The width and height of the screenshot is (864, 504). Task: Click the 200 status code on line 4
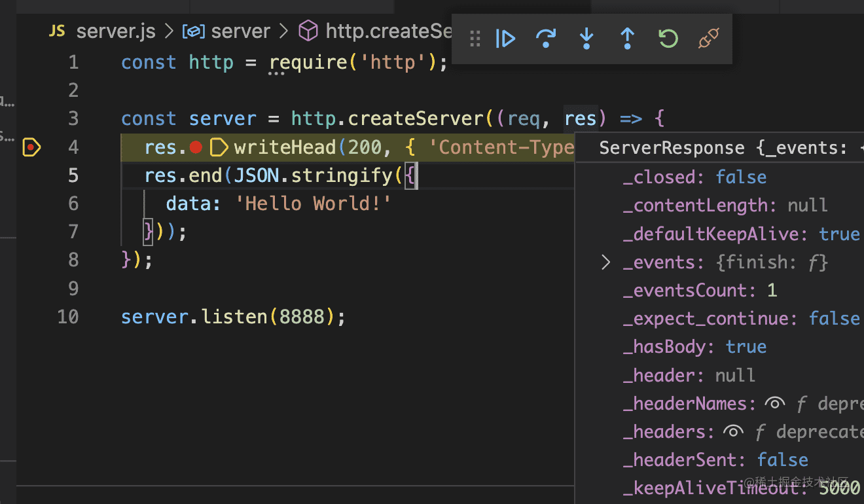pos(365,147)
